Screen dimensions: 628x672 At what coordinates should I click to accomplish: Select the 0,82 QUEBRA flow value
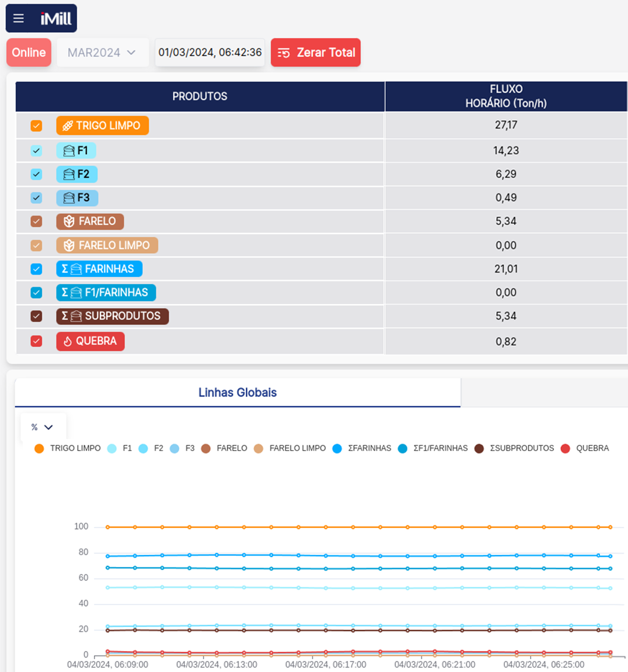pos(506,342)
